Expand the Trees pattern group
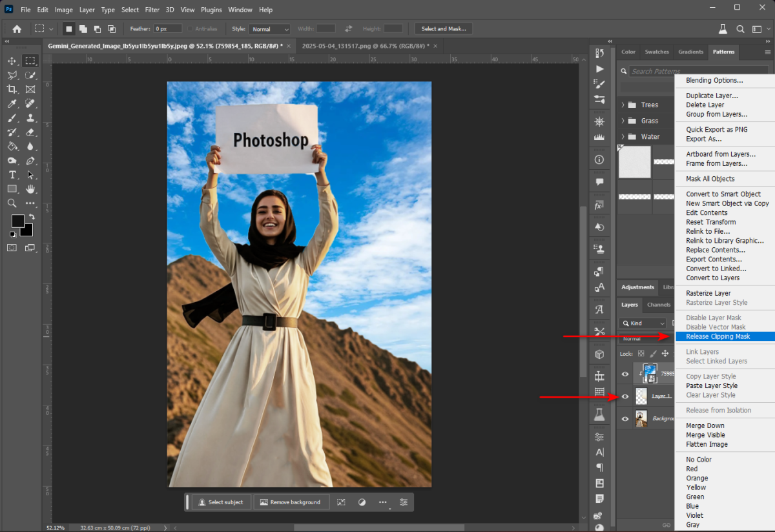This screenshot has width=775, height=532. 623,105
